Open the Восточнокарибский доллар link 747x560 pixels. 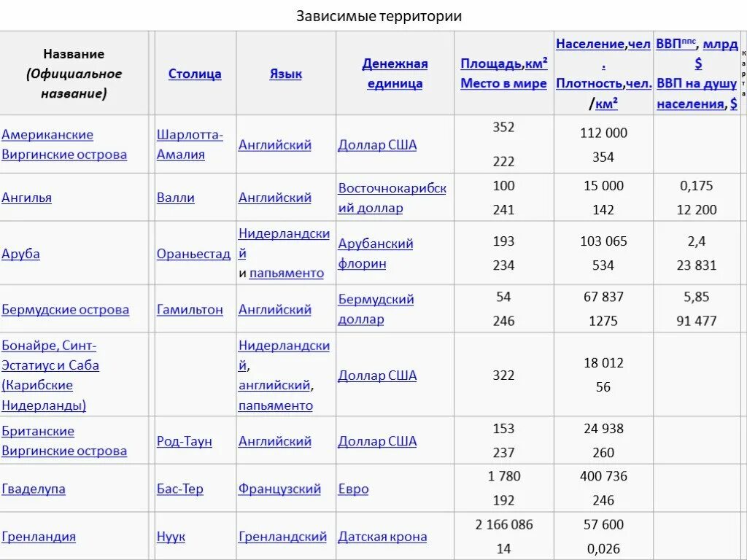click(392, 198)
